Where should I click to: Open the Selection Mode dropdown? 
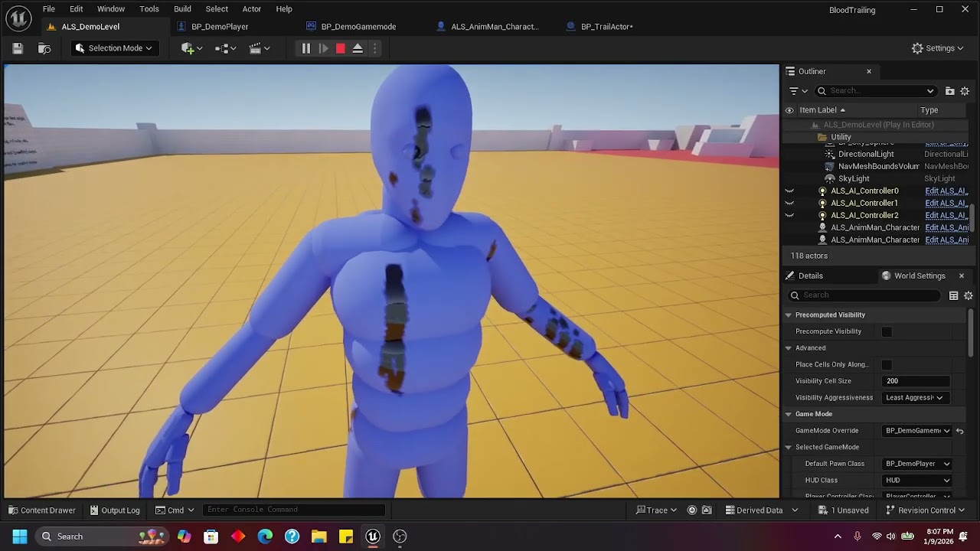[115, 48]
